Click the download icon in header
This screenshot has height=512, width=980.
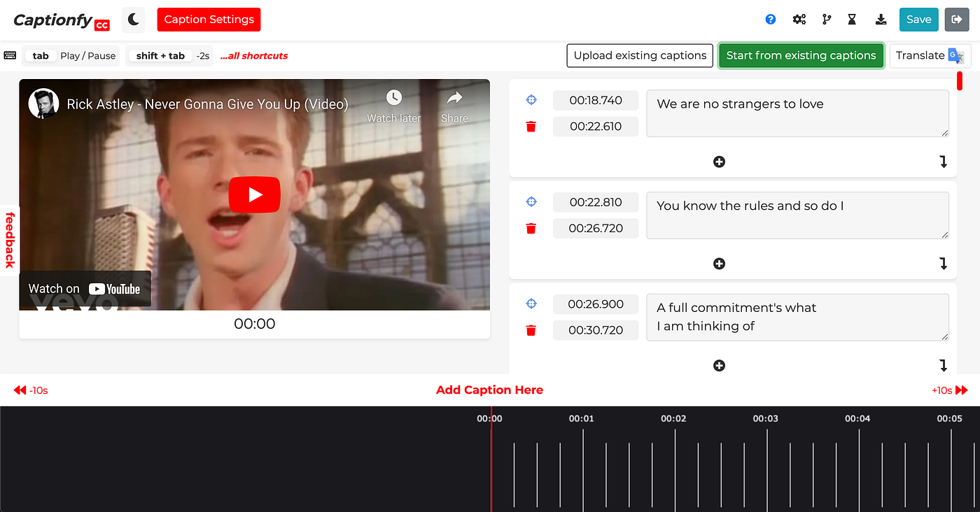881,20
